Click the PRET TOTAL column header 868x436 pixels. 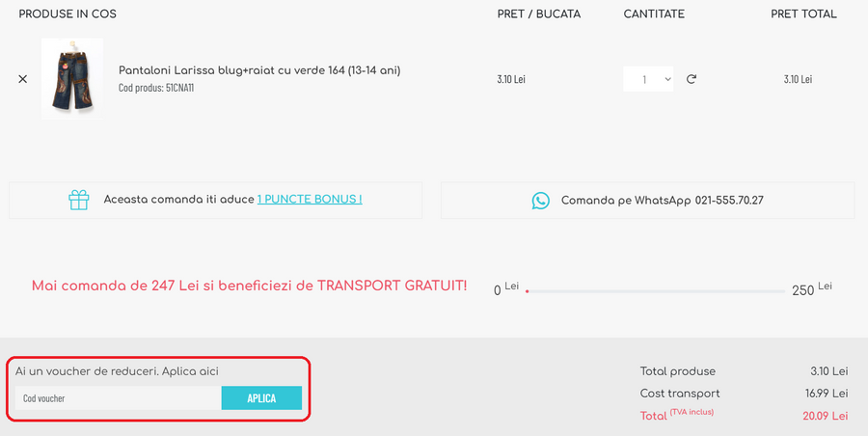click(x=803, y=14)
